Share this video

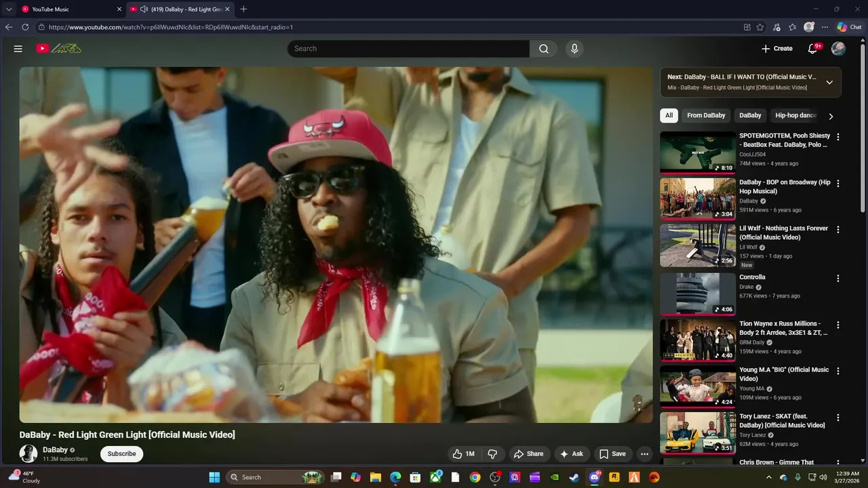(528, 454)
